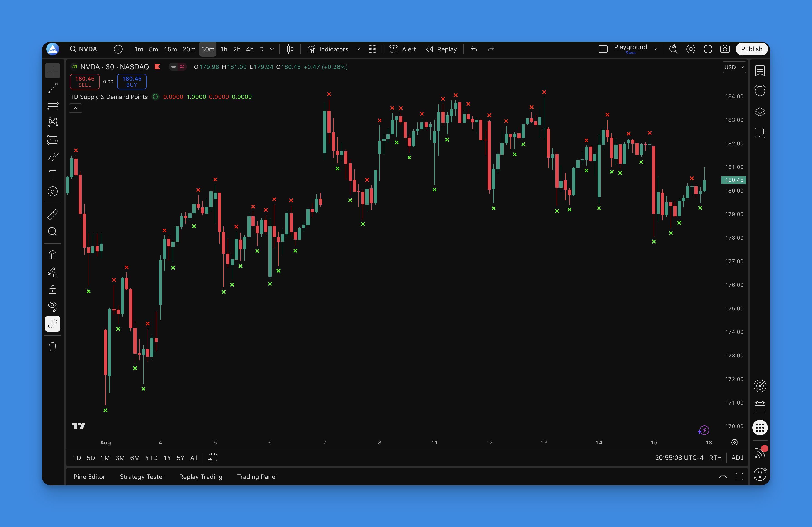
Task: Lock all drawing tools
Action: 53,289
